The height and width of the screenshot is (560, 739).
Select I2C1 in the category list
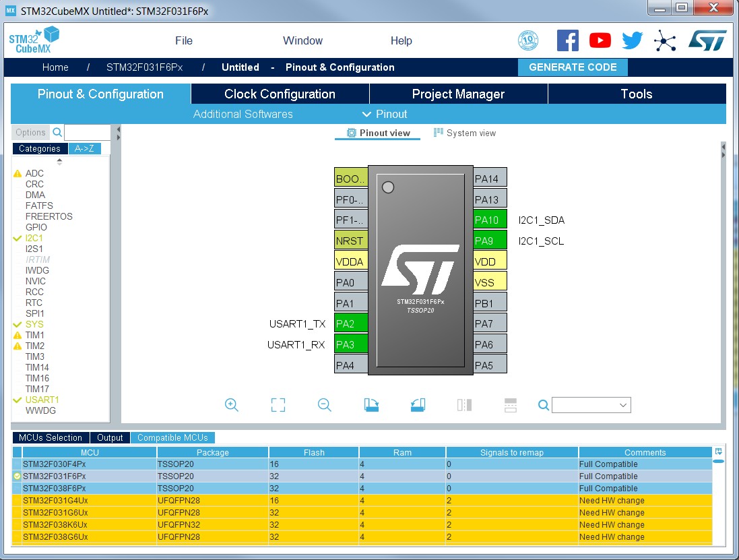pyautogui.click(x=34, y=238)
